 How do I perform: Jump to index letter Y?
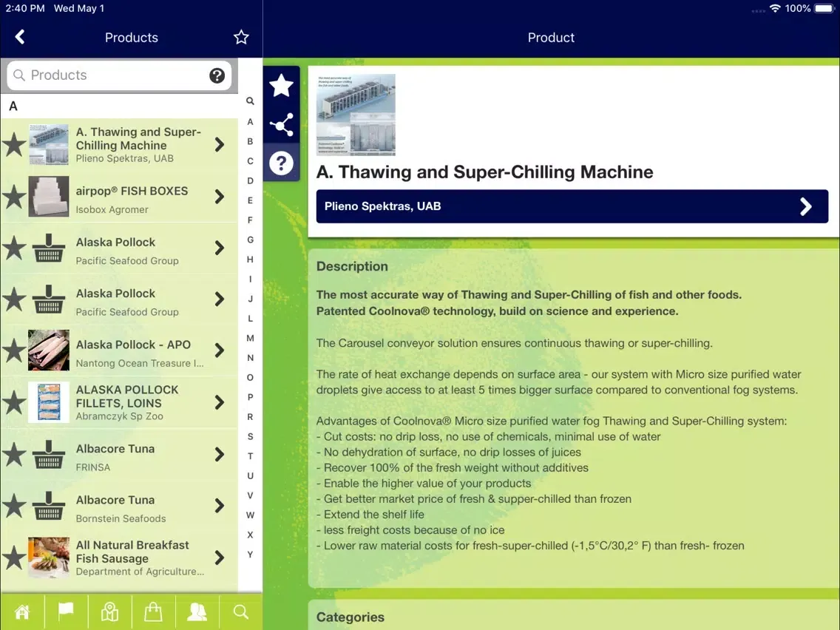pos(250,555)
